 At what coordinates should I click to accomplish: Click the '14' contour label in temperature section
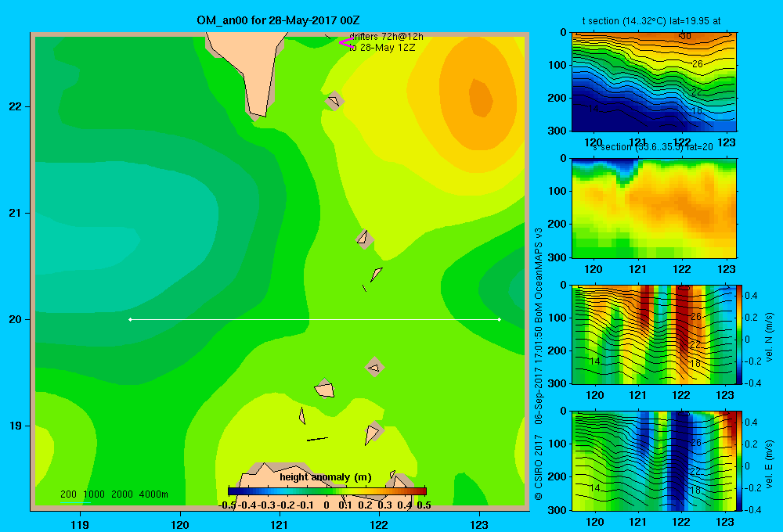pos(593,108)
